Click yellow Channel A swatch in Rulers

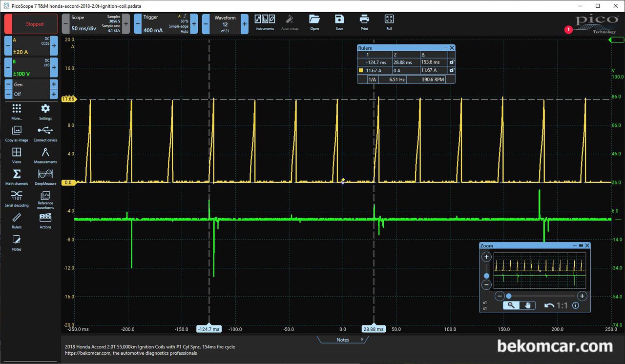click(361, 70)
